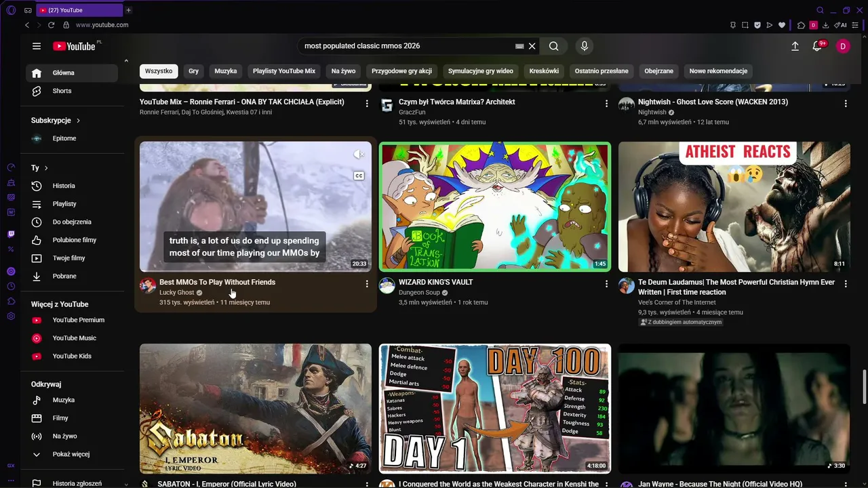Select the Playlisty YouTube Mix chip
The height and width of the screenshot is (488, 868).
[284, 71]
